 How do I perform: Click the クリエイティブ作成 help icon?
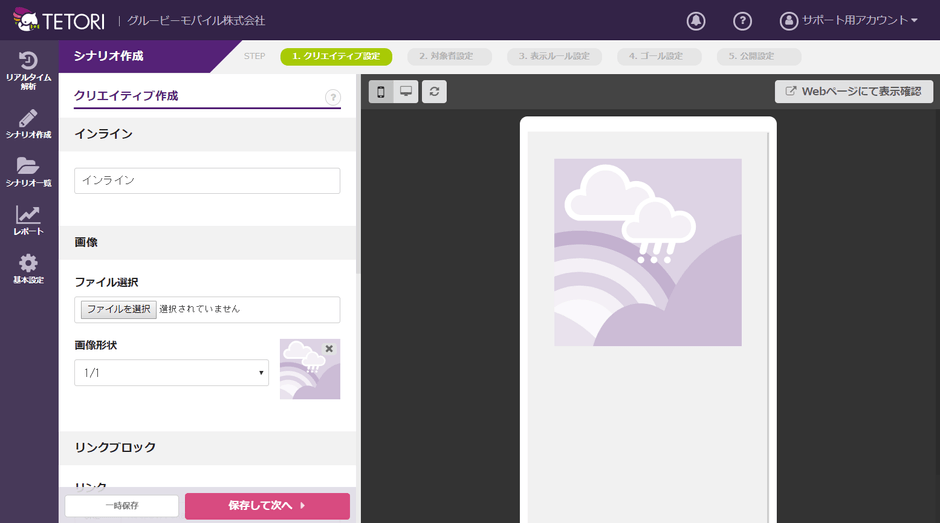(333, 97)
